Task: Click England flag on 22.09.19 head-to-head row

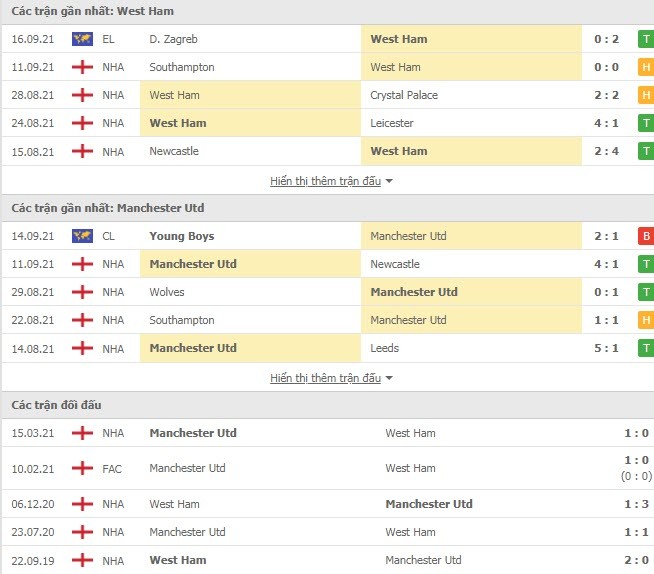Action: (82, 560)
